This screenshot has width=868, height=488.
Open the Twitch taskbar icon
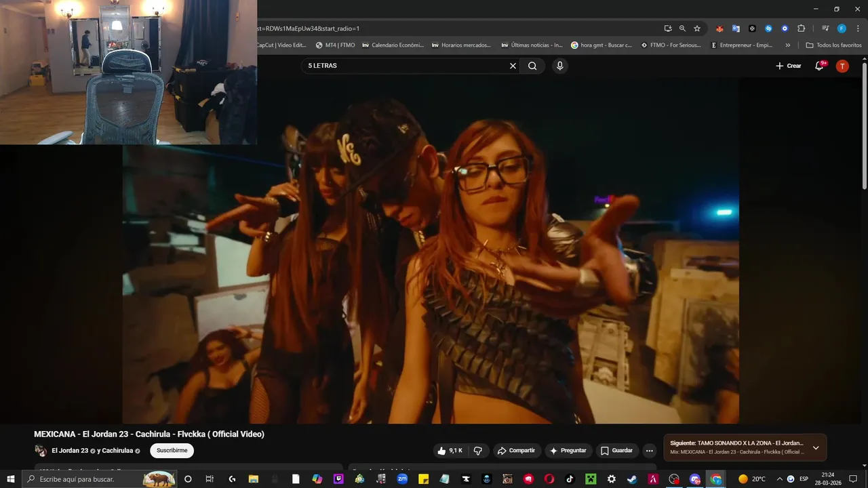coord(338,479)
